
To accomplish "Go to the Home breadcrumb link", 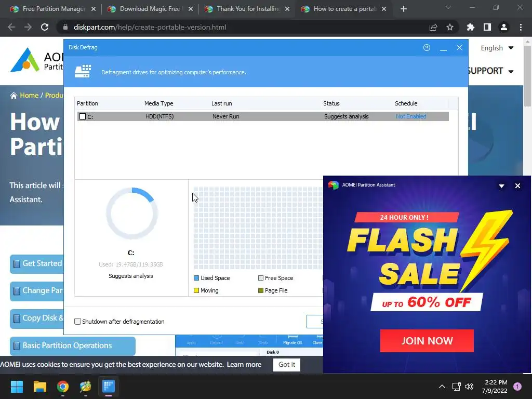I will click(29, 96).
